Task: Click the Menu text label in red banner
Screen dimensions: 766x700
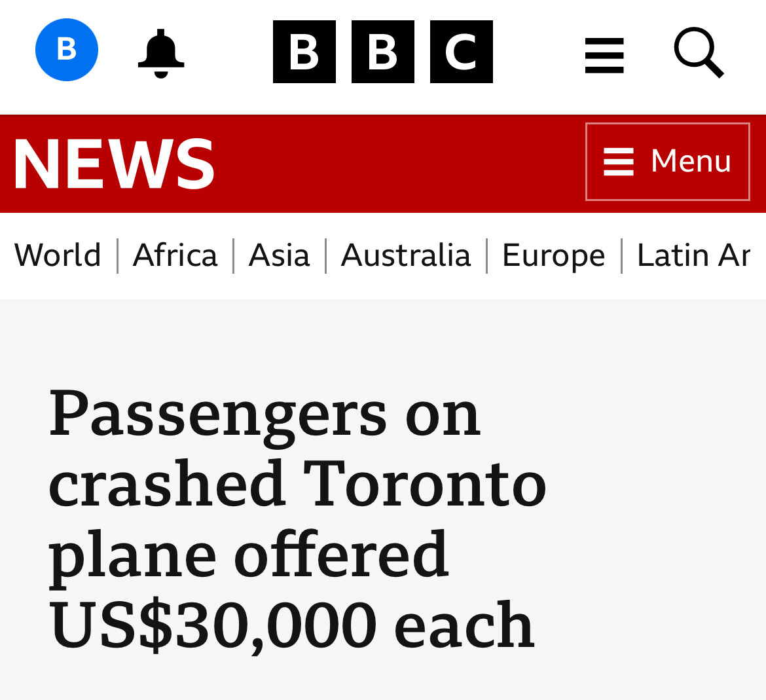Action: point(691,160)
